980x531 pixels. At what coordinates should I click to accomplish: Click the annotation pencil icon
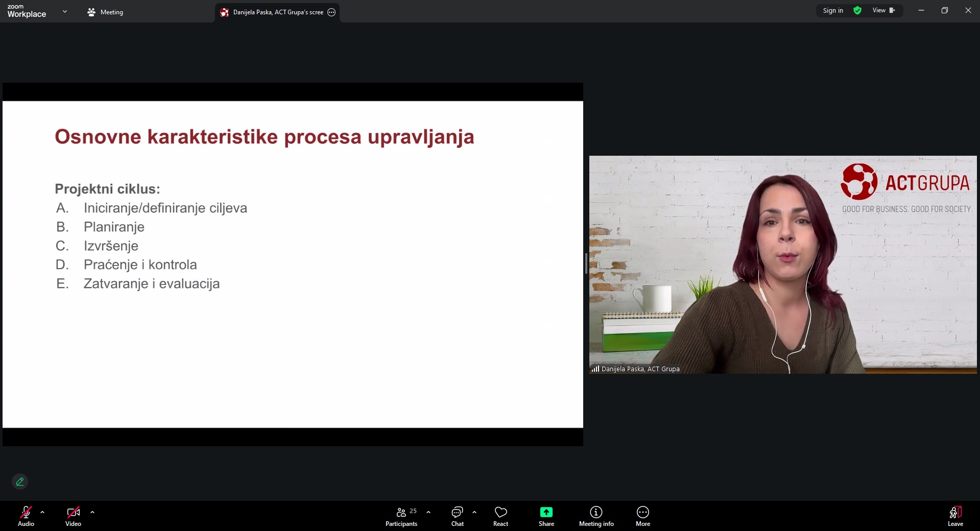click(x=20, y=481)
